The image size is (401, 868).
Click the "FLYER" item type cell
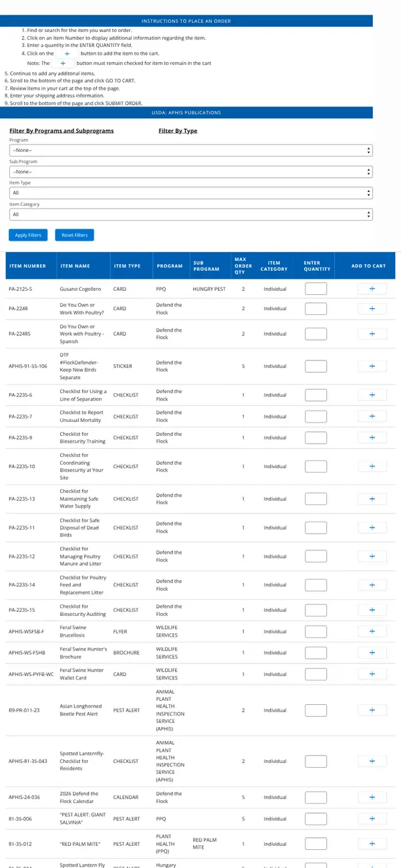coord(120,632)
